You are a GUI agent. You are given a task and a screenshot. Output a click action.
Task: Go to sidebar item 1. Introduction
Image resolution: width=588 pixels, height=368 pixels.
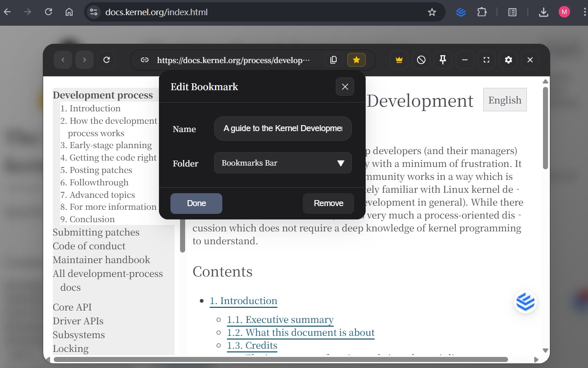pos(90,109)
